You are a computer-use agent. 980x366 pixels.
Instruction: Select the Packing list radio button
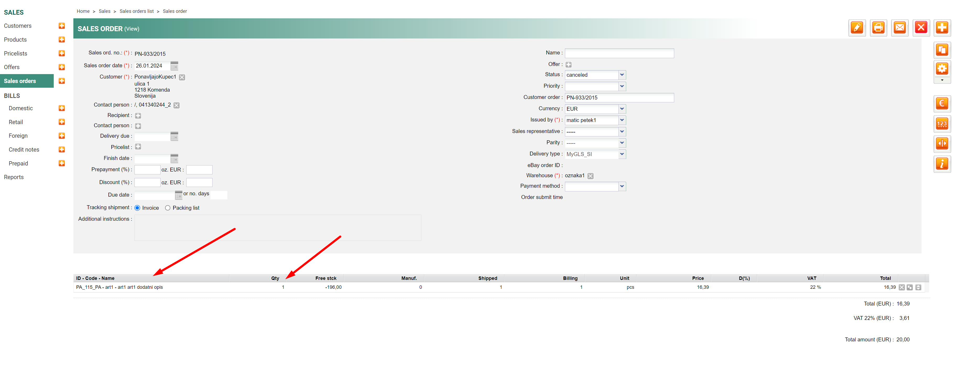[x=167, y=208]
